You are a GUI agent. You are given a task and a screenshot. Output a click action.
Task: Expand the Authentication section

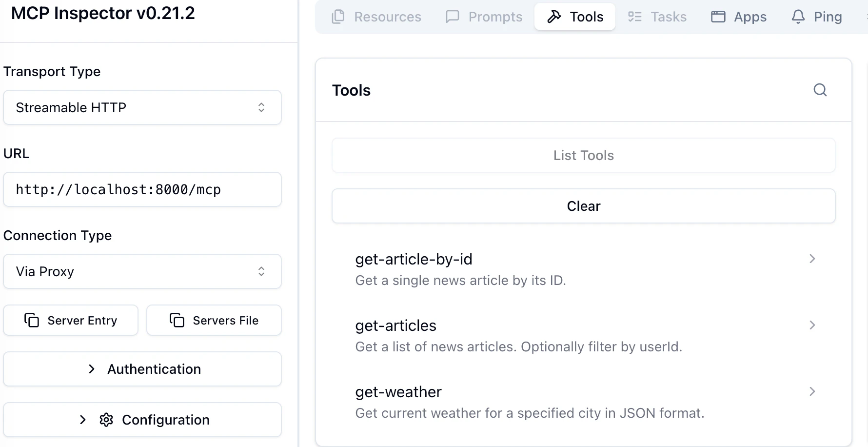point(142,369)
